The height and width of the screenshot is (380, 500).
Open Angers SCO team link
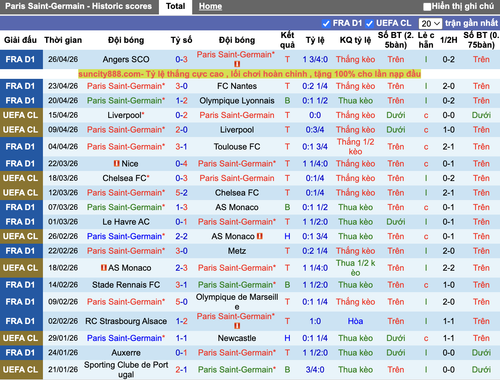(126, 59)
